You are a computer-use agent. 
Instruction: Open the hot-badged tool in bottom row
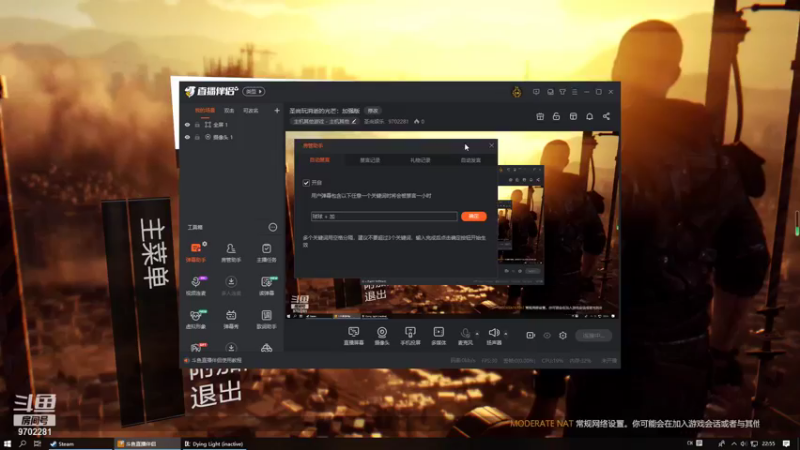pos(196,347)
